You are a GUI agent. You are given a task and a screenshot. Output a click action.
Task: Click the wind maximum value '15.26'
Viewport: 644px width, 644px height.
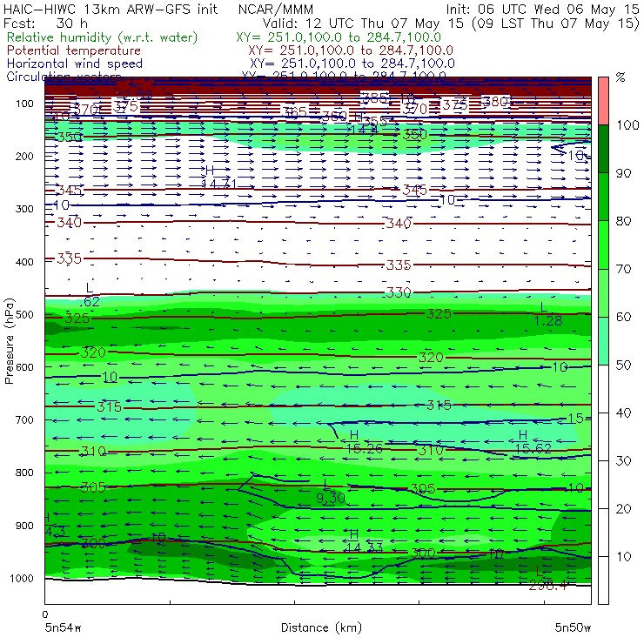click(365, 448)
